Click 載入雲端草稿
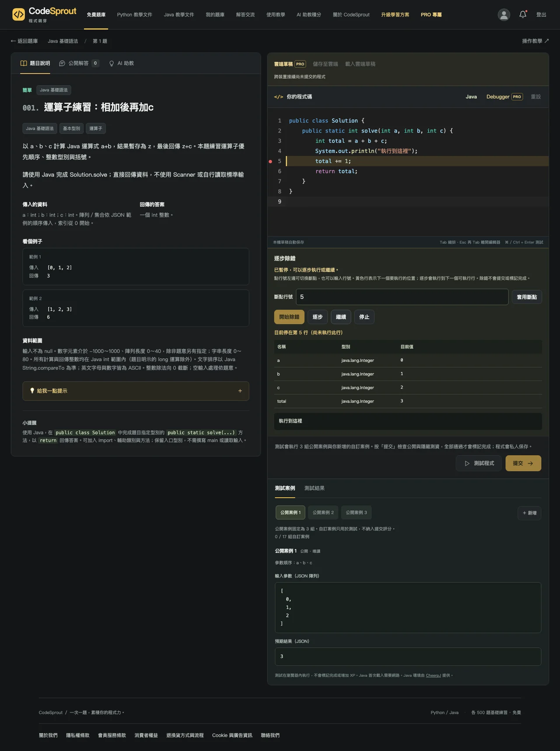Viewport: 560px width, 751px height. [x=360, y=64]
